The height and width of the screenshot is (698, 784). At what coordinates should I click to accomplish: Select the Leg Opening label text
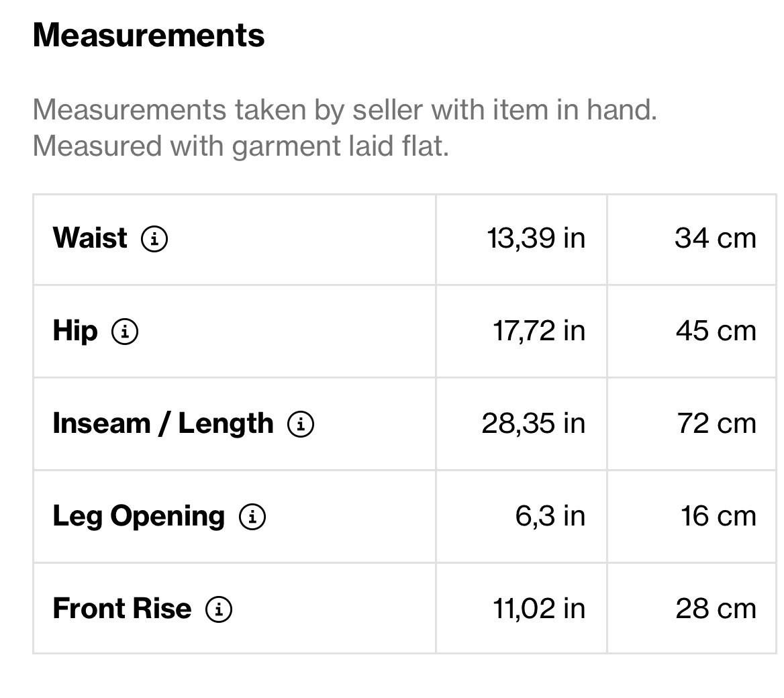139,516
